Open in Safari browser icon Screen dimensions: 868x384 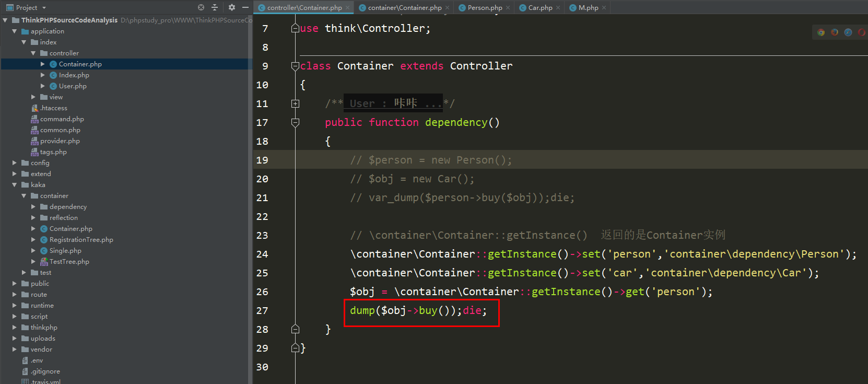click(848, 32)
